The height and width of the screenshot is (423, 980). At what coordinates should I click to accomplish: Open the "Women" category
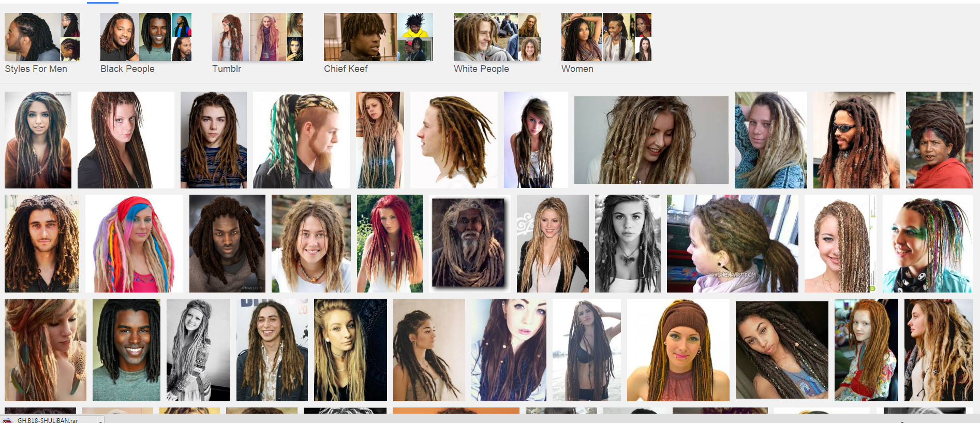coord(606,43)
